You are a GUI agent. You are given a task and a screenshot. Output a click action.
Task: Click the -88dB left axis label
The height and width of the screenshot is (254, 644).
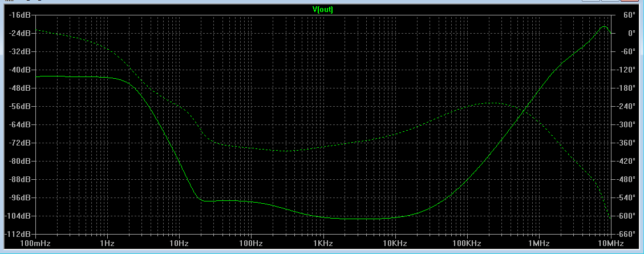(x=21, y=179)
